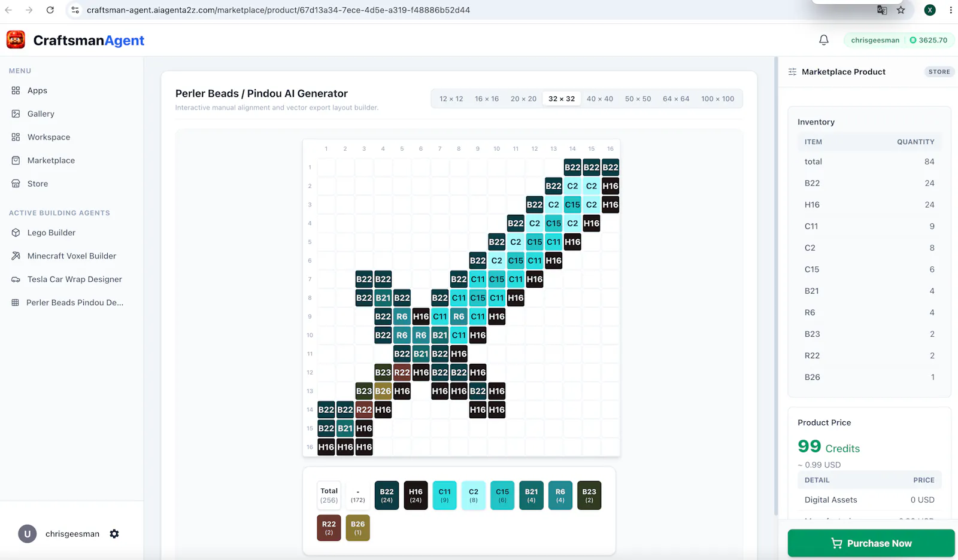Select the 32 × 32 grid size
958x560 pixels.
[x=562, y=99]
